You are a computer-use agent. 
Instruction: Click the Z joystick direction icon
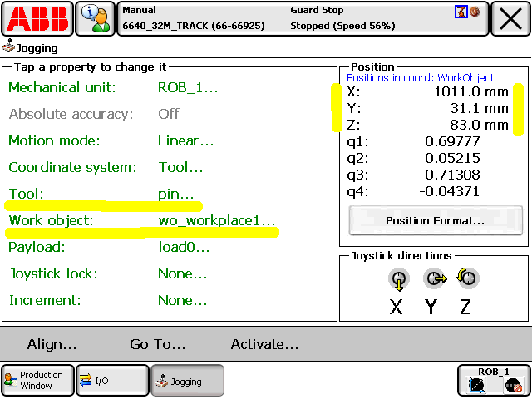465,280
